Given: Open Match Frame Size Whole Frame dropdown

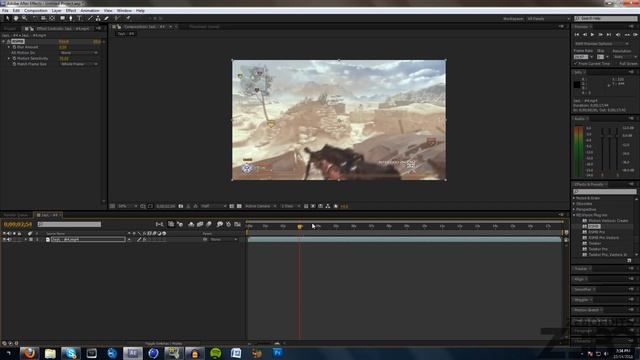Looking at the screenshot, I should [x=79, y=64].
